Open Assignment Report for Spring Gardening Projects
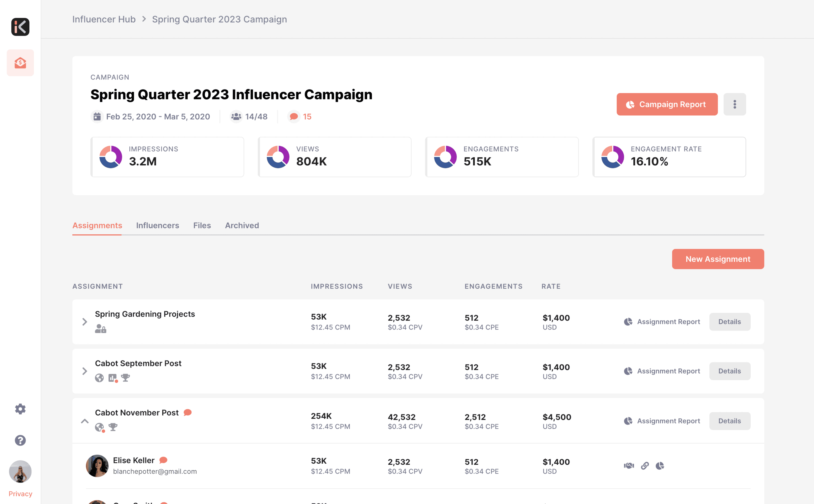The width and height of the screenshot is (814, 504). pos(662,322)
